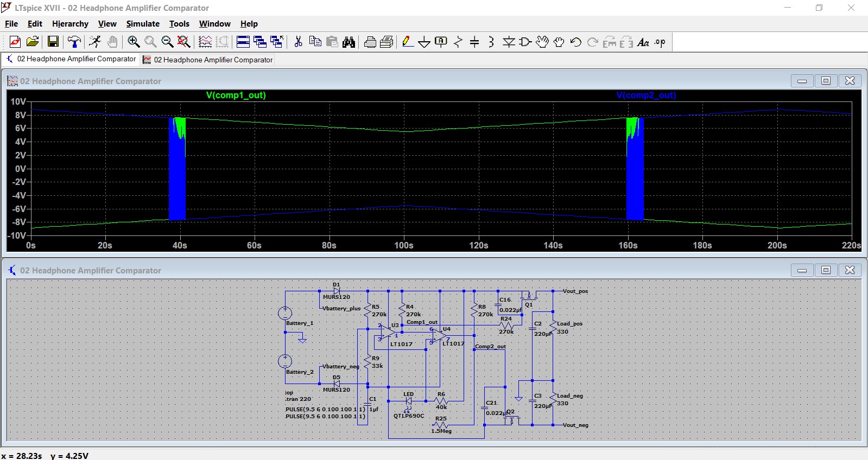Click the 100s horizontal axis label
The image size is (868, 460).
pos(404,245)
